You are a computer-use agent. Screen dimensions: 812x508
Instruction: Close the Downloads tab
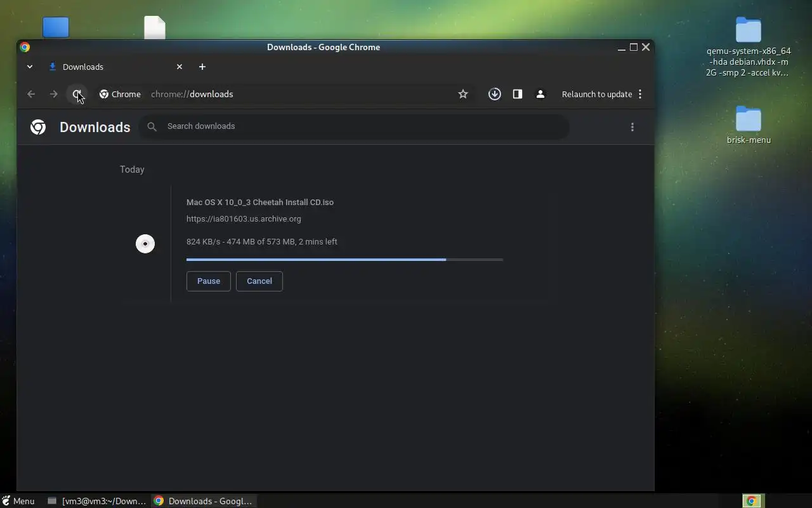[180, 67]
